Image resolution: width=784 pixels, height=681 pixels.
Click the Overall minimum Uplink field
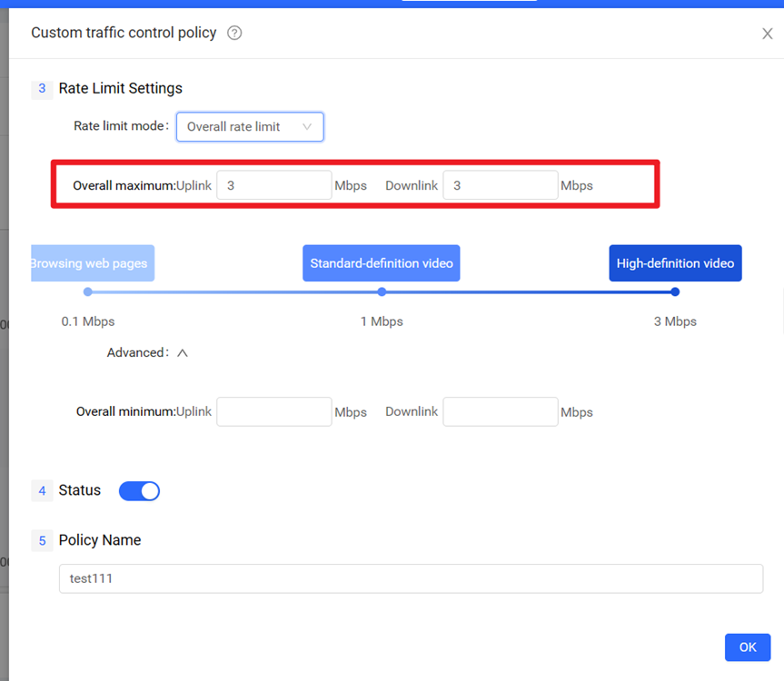click(x=273, y=411)
